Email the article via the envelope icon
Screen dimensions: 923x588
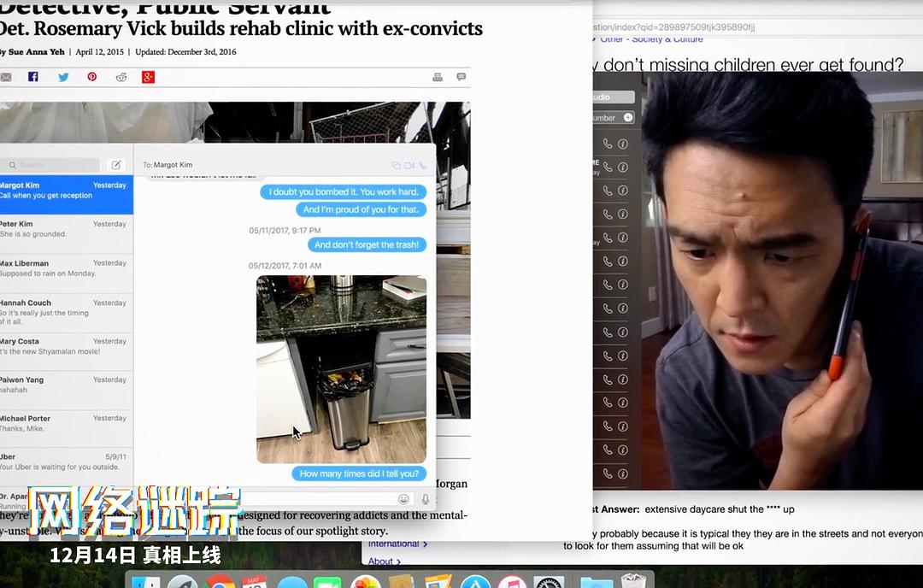[x=6, y=77]
